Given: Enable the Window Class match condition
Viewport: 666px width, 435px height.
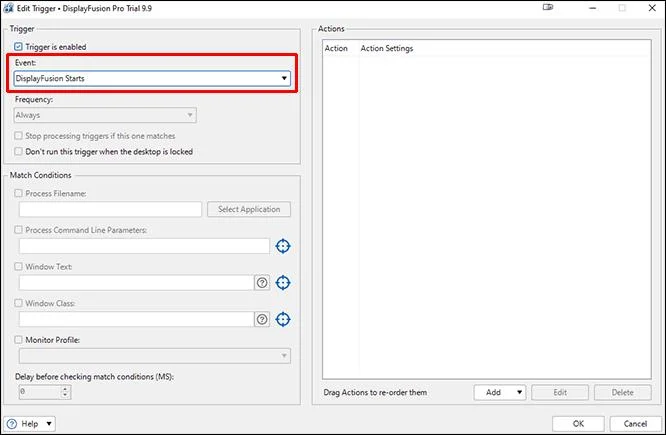Looking at the screenshot, I should (x=18, y=303).
